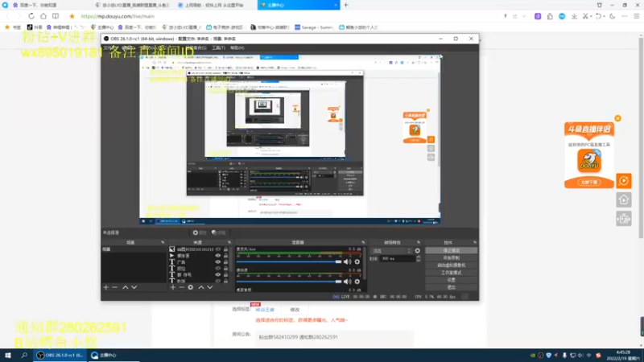Adjust the transition duration 300 ms stepper
The image size is (644, 362).
419,258
